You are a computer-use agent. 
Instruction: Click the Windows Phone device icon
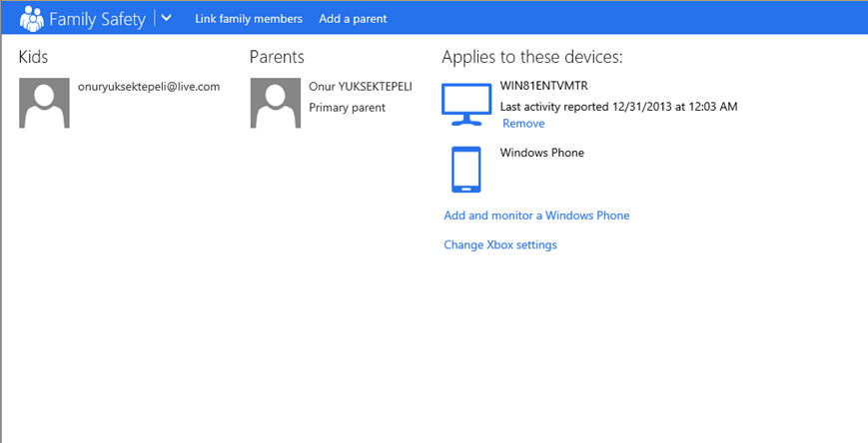(466, 170)
